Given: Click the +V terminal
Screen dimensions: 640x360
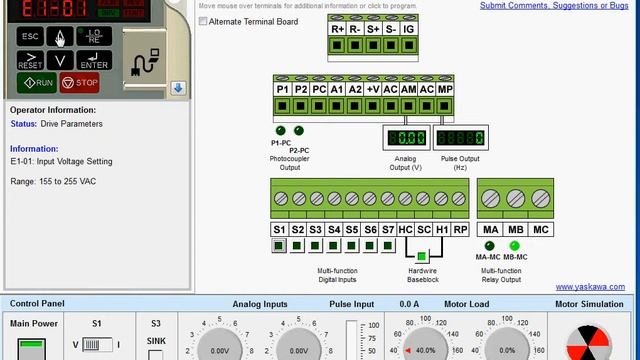Looking at the screenshot, I should pyautogui.click(x=372, y=106).
